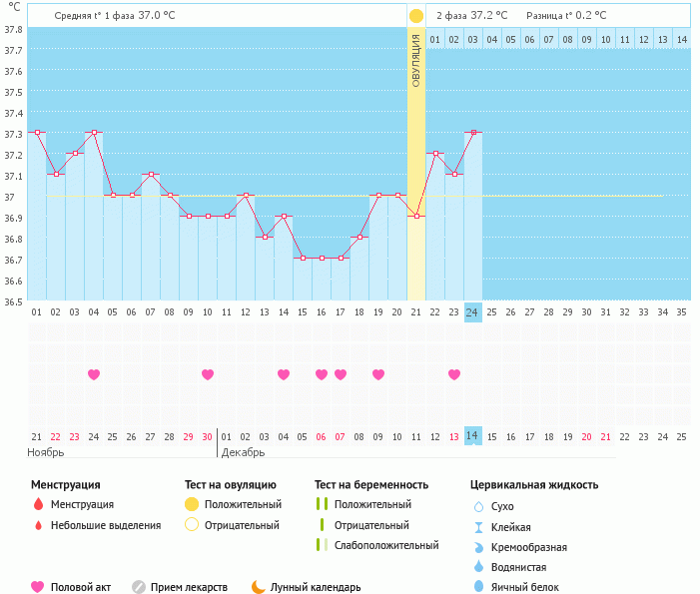The image size is (700, 594).
Task: Click the heart marker on December 13
Action: [x=454, y=374]
